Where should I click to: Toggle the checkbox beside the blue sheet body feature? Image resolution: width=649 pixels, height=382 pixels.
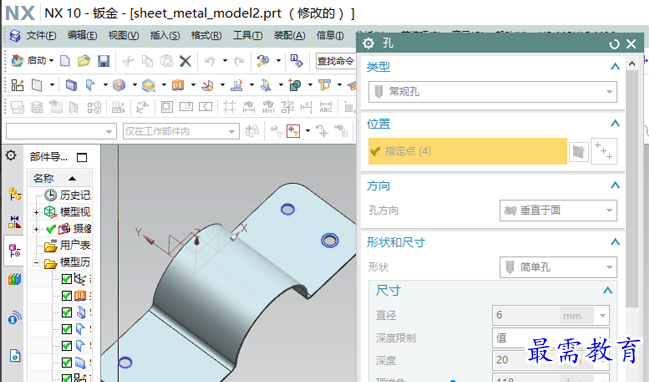click(67, 363)
